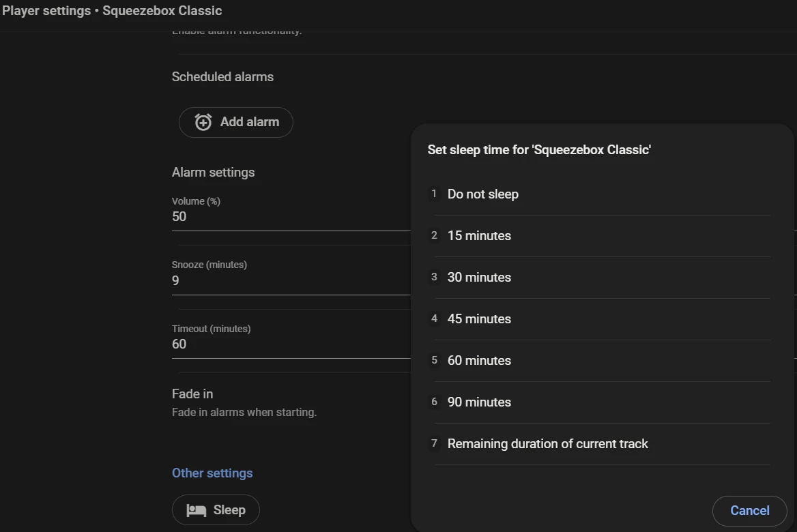This screenshot has height=532, width=797.
Task: Click the alarm clock plus icon
Action: 203,122
